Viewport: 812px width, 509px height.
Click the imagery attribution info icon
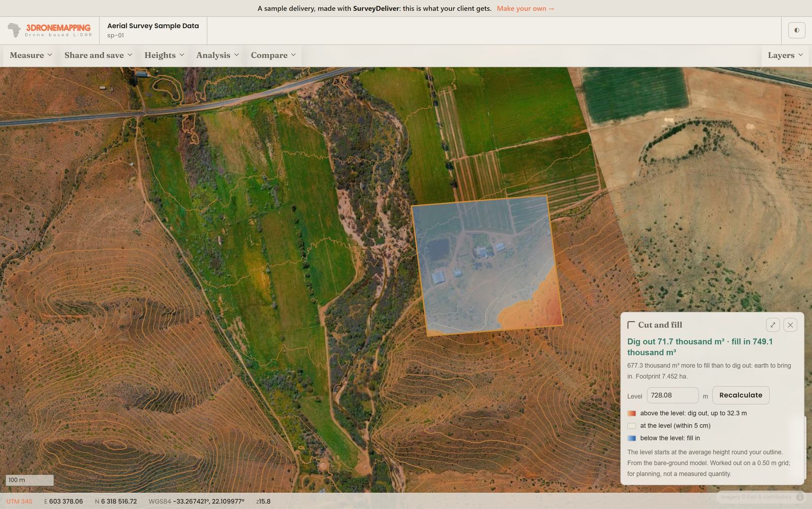[x=800, y=497]
